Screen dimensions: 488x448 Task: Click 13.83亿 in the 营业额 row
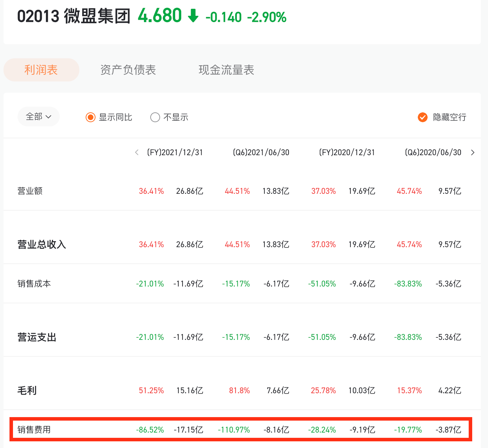pyautogui.click(x=276, y=191)
